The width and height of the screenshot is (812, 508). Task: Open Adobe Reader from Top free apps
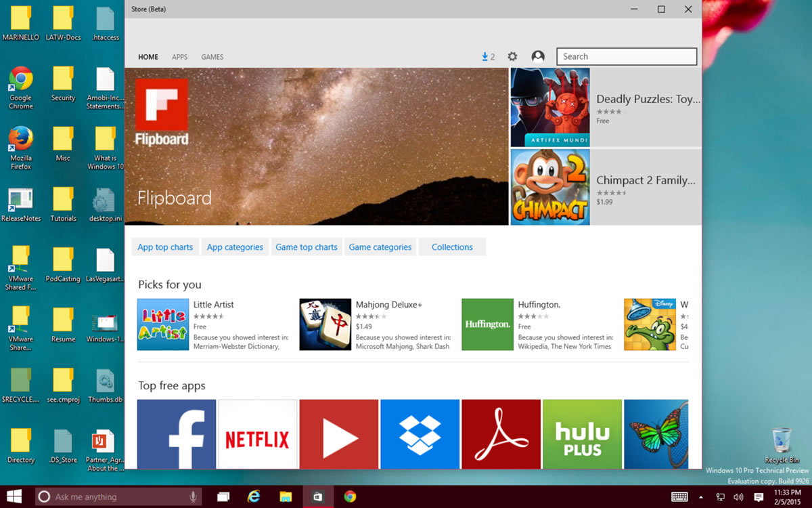click(501, 433)
